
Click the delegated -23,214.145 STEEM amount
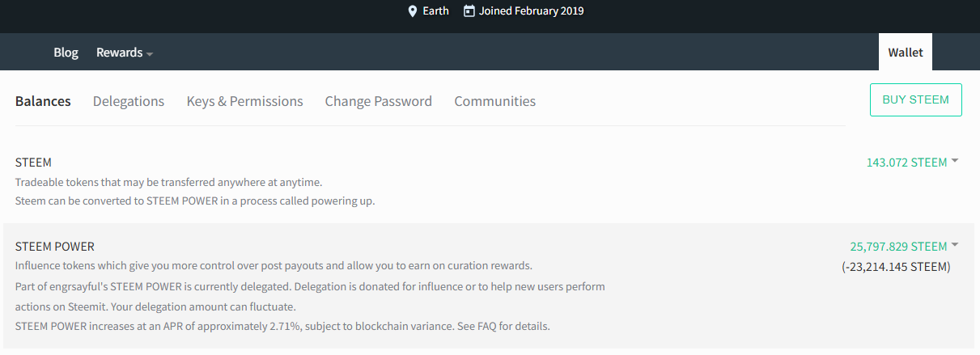(896, 266)
